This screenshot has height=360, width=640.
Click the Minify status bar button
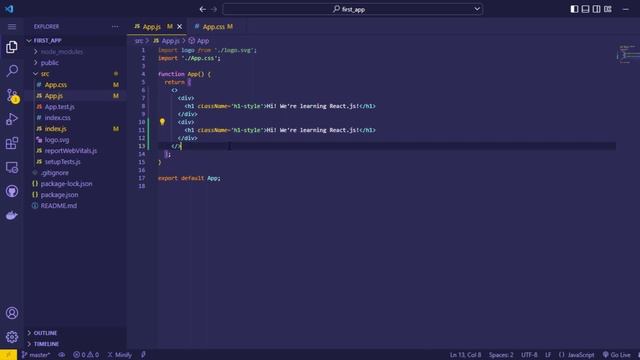(x=120, y=355)
